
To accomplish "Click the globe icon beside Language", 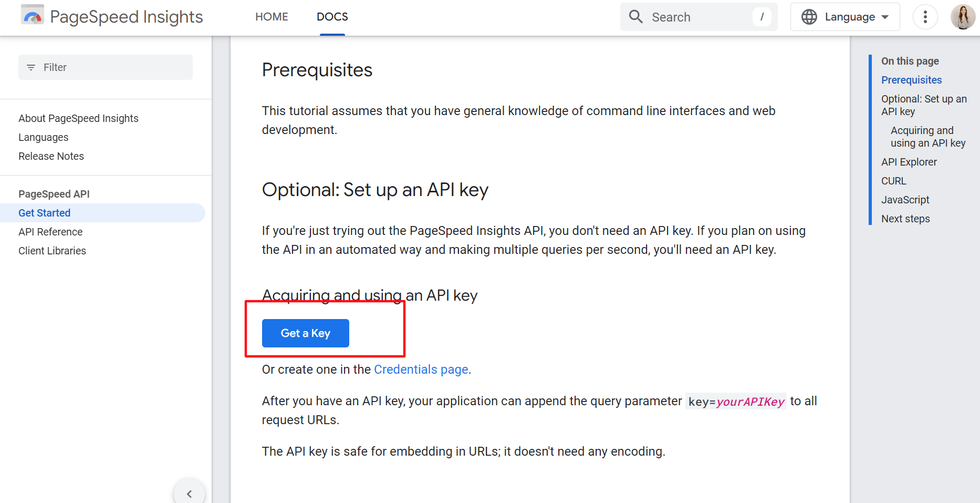I will (x=809, y=16).
